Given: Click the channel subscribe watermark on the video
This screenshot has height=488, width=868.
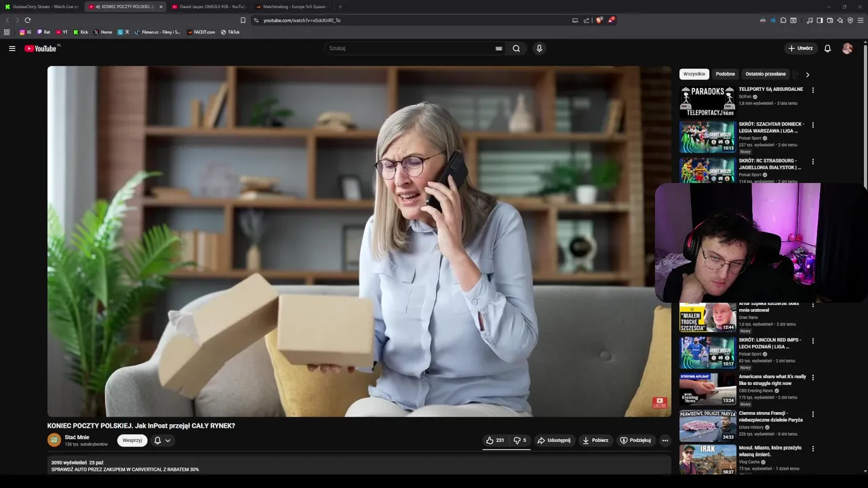Looking at the screenshot, I should point(660,403).
